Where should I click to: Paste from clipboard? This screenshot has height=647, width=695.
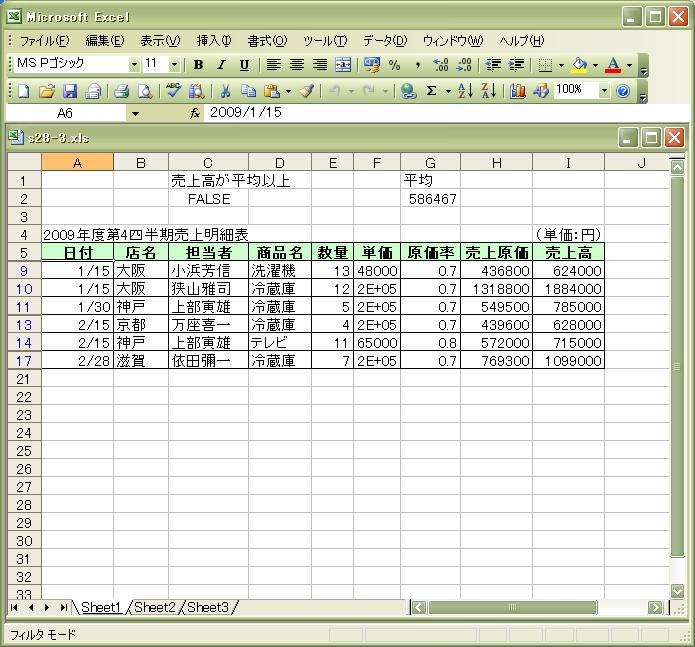272,91
